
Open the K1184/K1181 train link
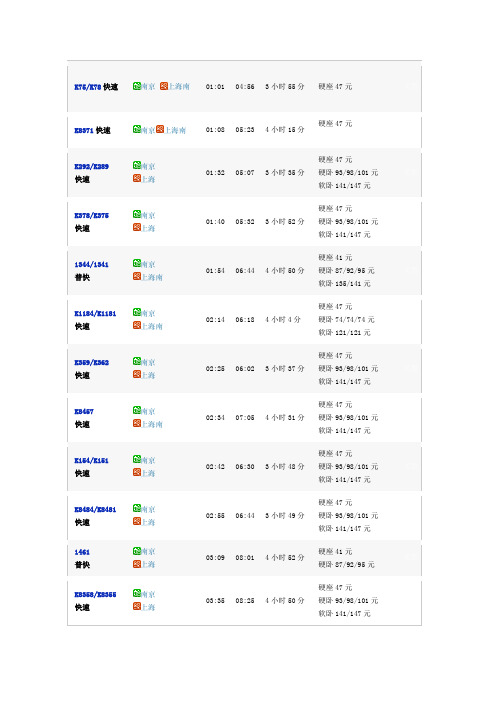coord(95,313)
